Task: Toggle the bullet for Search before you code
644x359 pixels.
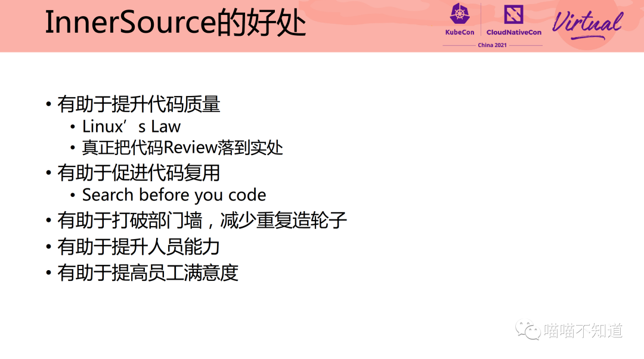Action: coord(73,194)
